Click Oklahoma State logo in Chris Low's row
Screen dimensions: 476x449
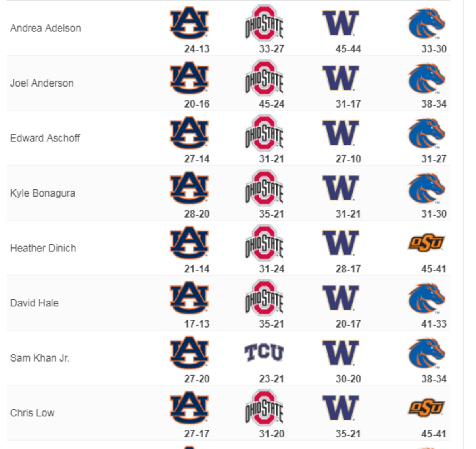[426, 408]
